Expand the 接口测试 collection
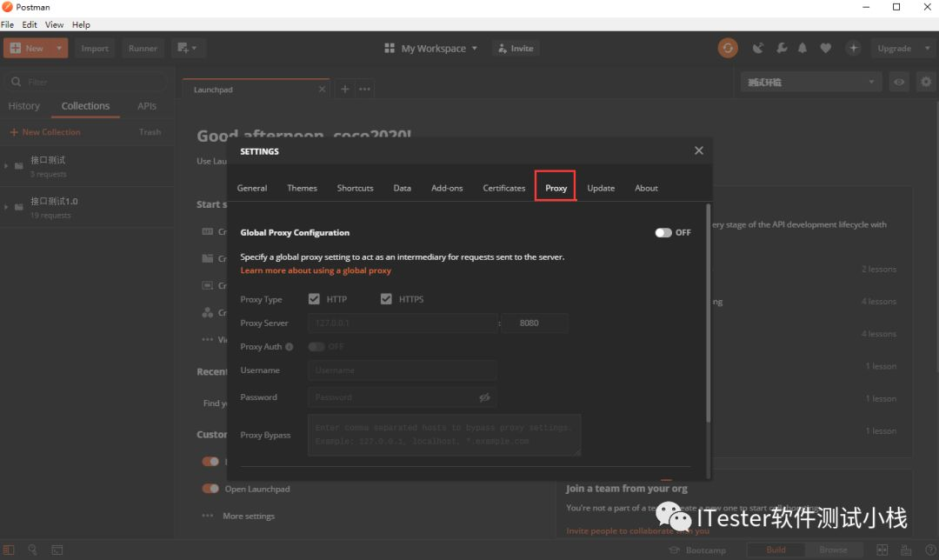This screenshot has width=939, height=560. 6,166
